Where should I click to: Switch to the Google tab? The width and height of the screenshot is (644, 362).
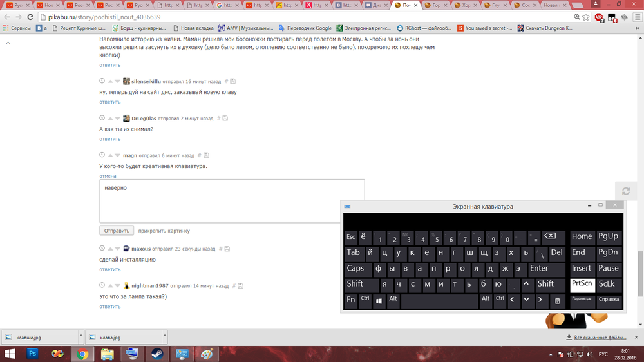pos(227,5)
